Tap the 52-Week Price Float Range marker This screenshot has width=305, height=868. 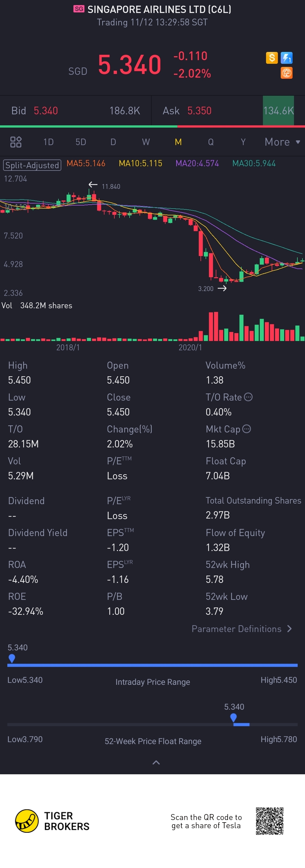(x=233, y=717)
